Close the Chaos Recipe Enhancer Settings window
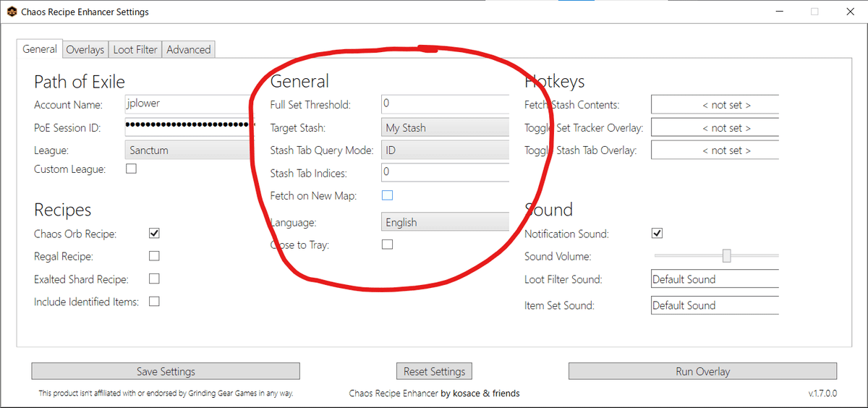This screenshot has height=408, width=868. point(848,12)
